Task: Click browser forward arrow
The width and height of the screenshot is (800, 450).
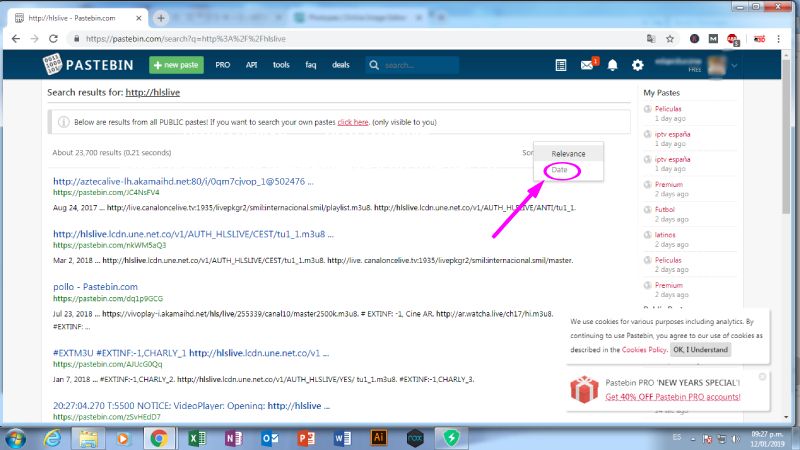Action: pos(34,39)
